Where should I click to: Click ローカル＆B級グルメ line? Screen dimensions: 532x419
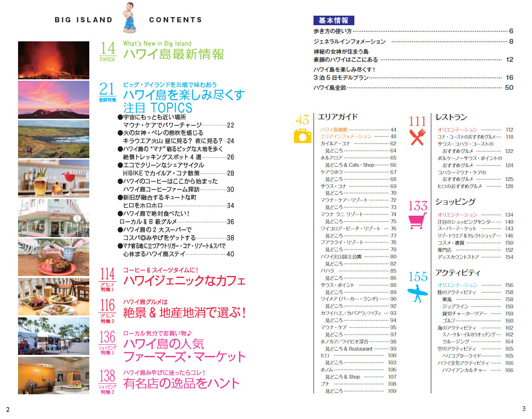pos(177,222)
